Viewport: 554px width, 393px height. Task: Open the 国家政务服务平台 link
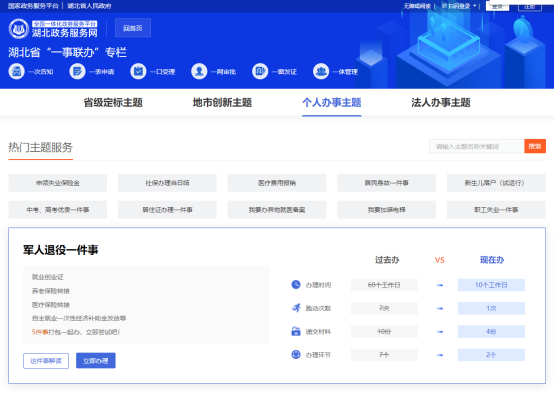pos(33,6)
